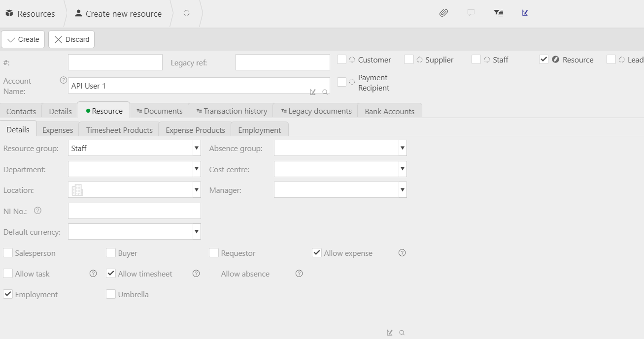Open the Bank Accounts tab
Viewport: 644px width, 339px height.
[389, 111]
